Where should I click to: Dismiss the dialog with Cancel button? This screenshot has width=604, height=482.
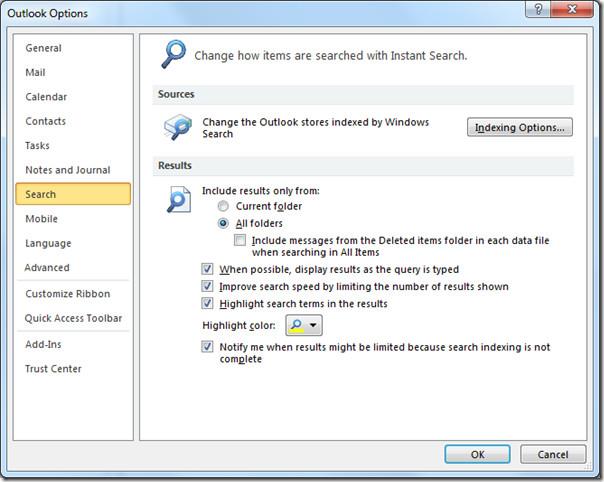553,454
